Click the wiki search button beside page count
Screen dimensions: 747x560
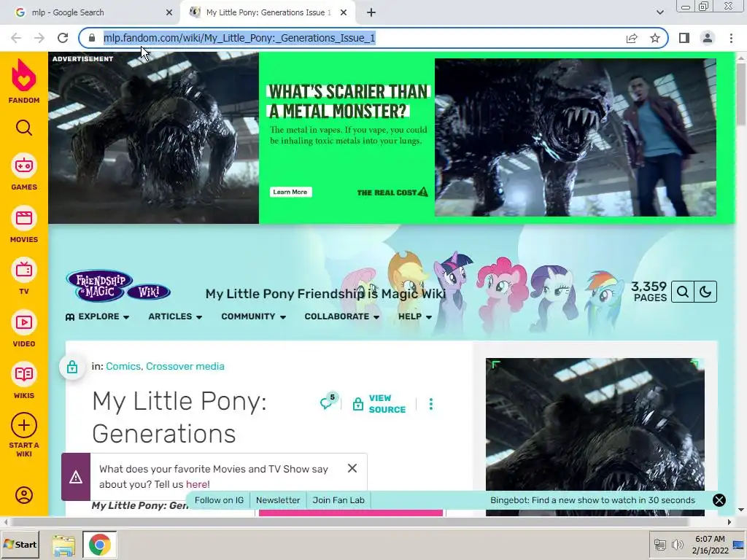(x=683, y=292)
